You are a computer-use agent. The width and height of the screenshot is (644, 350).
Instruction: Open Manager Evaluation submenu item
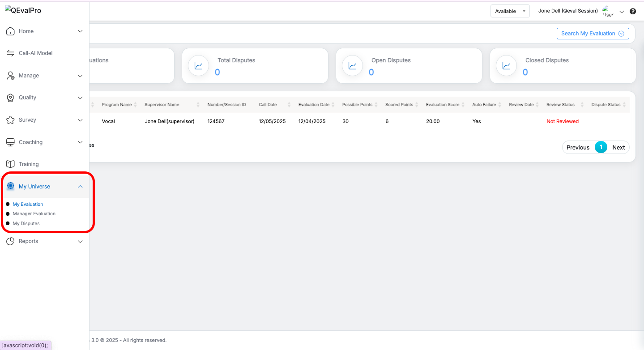click(x=34, y=214)
